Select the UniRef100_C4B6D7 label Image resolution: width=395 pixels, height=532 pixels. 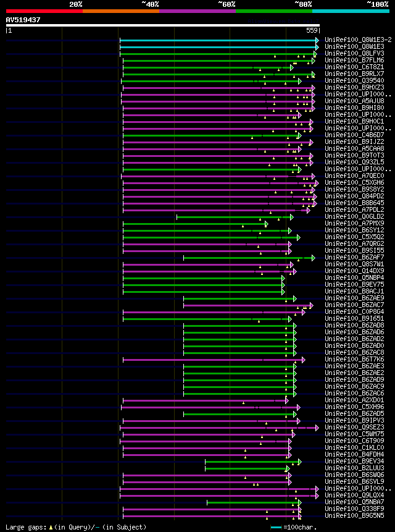pos(355,135)
